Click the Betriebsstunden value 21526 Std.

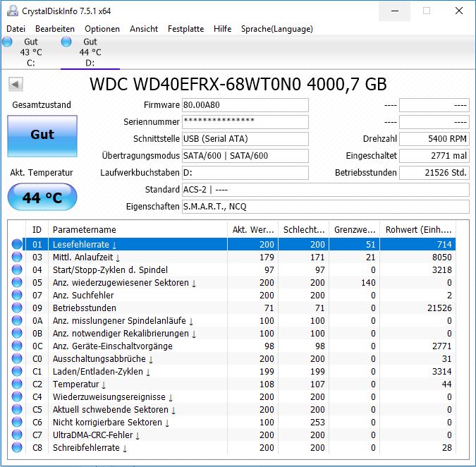click(434, 173)
